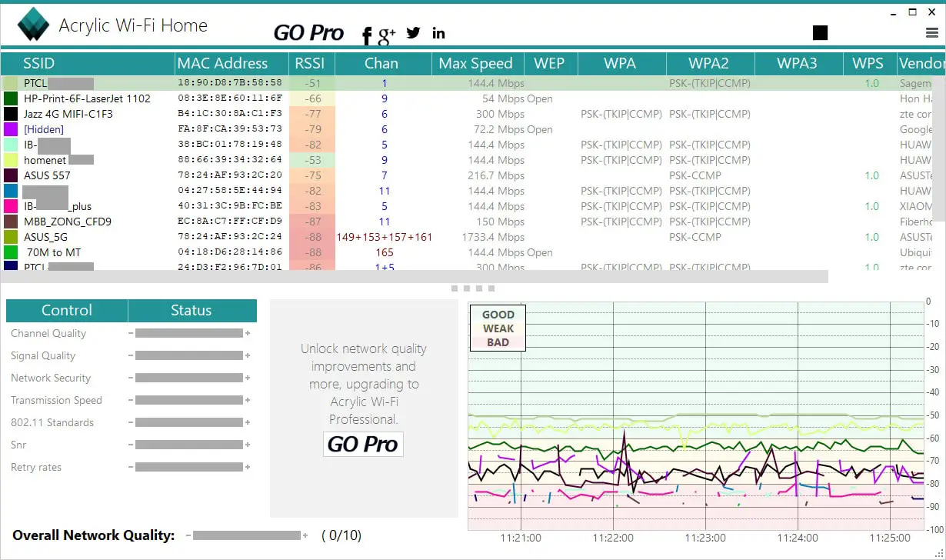Sort by the WPS column header
Screen dimensions: 946x560
pyautogui.click(x=869, y=63)
